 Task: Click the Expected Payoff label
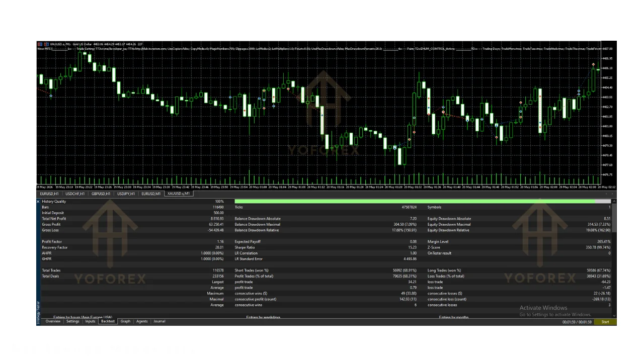pos(248,242)
